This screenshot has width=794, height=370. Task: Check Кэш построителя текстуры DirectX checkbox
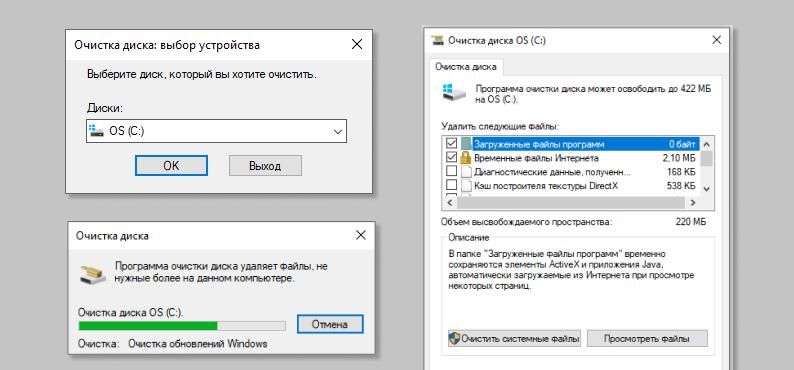coord(451,185)
